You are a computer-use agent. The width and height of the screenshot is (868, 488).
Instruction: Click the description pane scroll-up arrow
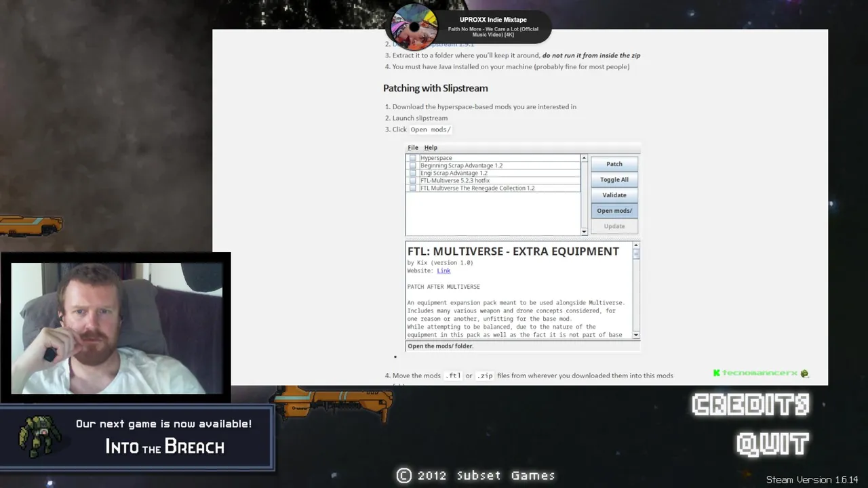(x=636, y=246)
